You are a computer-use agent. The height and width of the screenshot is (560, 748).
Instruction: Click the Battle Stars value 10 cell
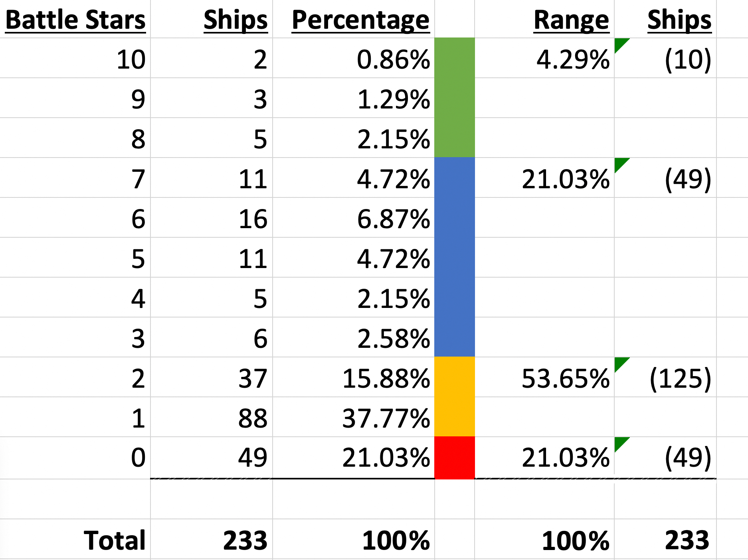pyautogui.click(x=75, y=58)
